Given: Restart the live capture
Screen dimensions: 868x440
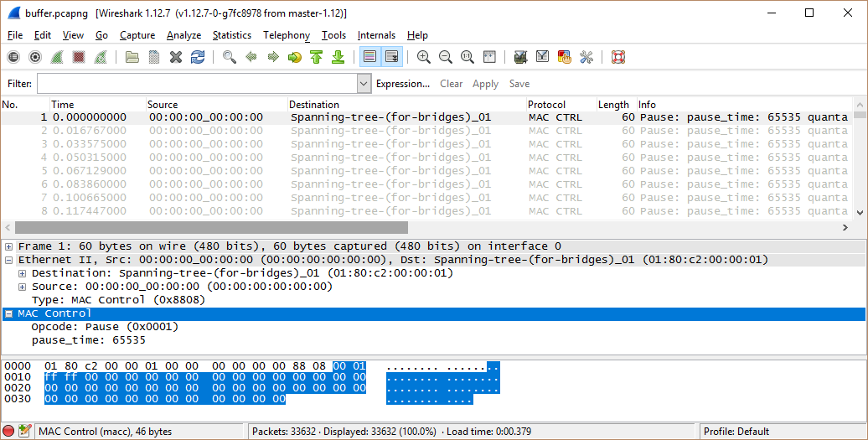Looking at the screenshot, I should point(101,57).
